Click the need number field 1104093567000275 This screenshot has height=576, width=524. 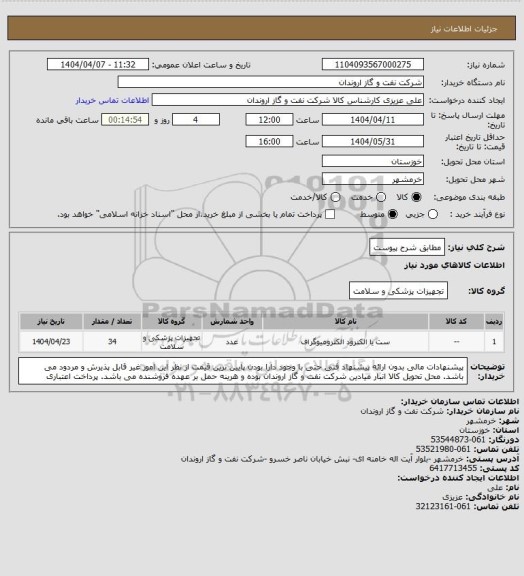(x=373, y=64)
